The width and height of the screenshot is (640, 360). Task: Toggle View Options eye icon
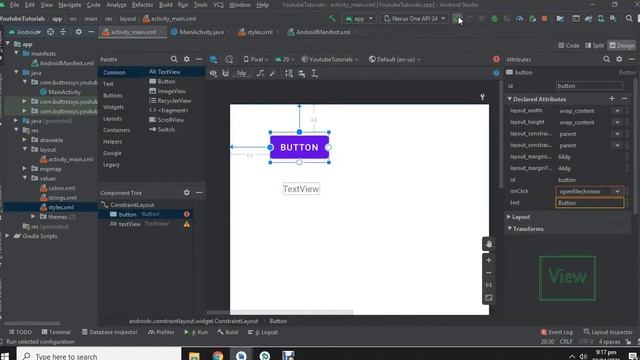tap(213, 73)
